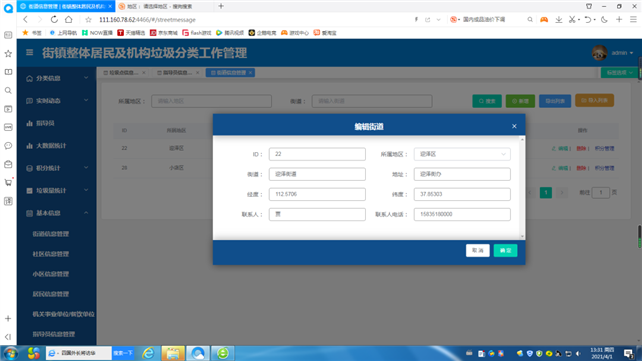The height and width of the screenshot is (361, 642).
Task: Click the 取消 cancel button
Action: (x=477, y=250)
